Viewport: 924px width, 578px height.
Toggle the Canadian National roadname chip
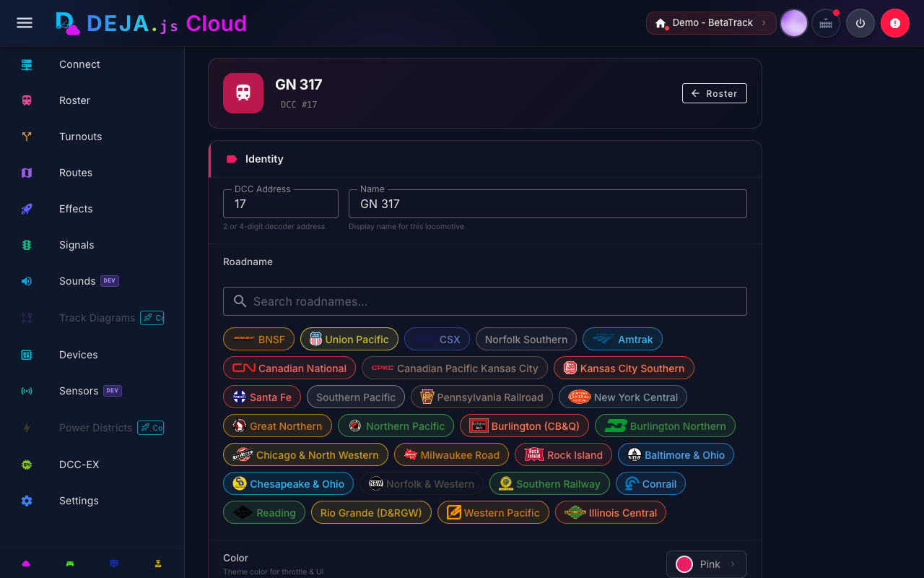coord(289,368)
